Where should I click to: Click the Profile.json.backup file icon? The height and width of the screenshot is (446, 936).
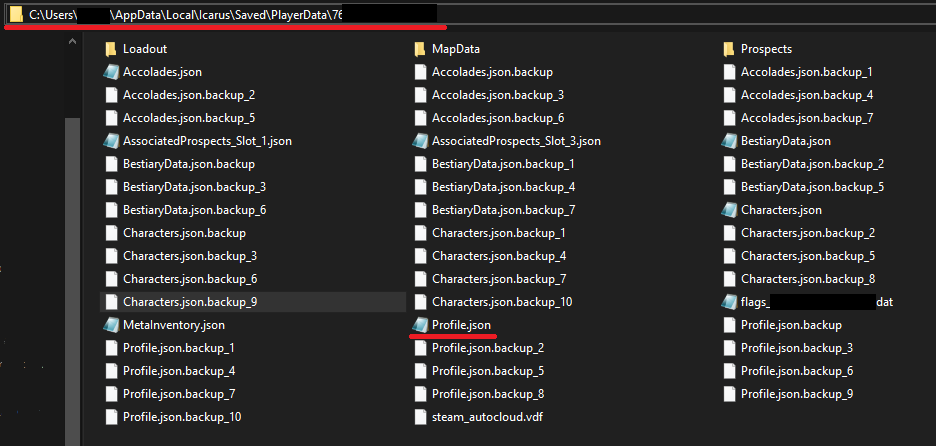729,325
